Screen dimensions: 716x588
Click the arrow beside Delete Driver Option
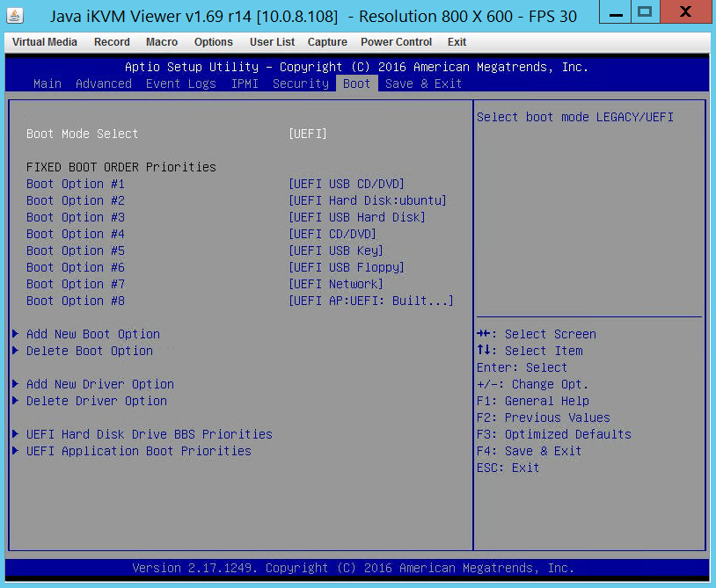coord(16,401)
